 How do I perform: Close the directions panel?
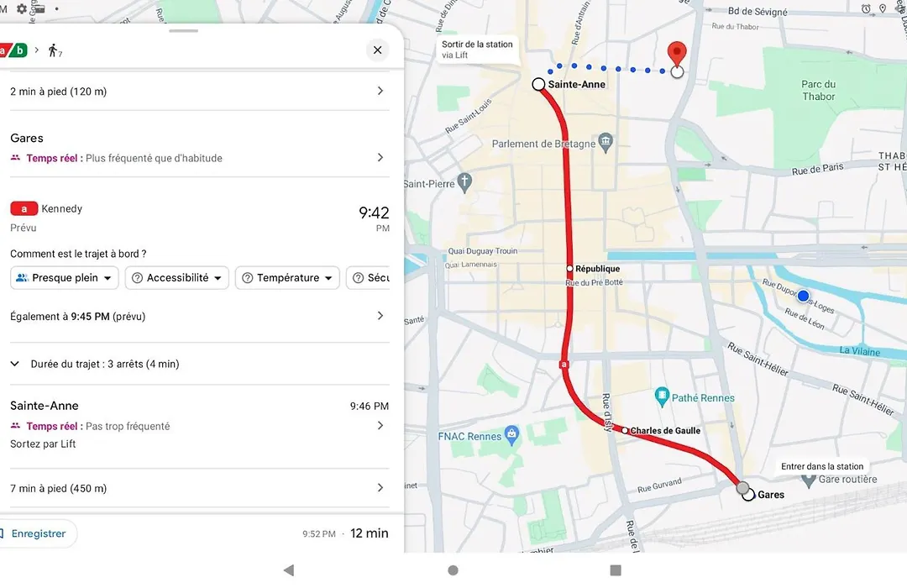378,50
